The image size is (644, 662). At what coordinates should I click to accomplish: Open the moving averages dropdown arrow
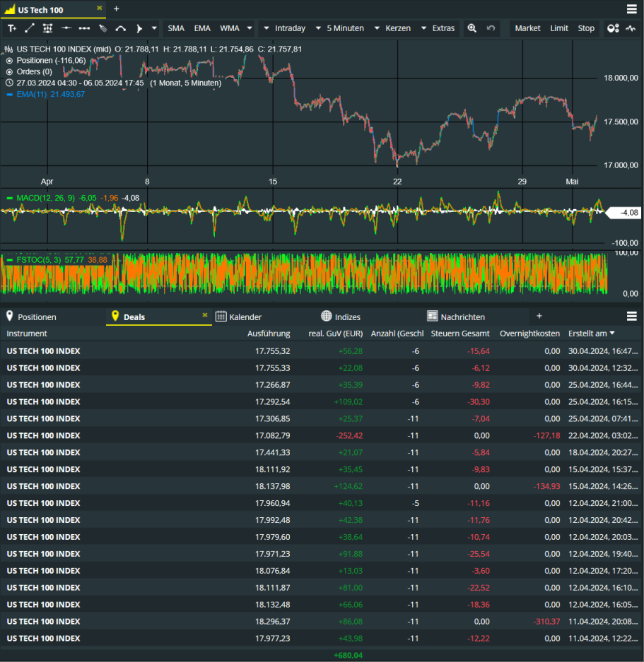[x=250, y=28]
